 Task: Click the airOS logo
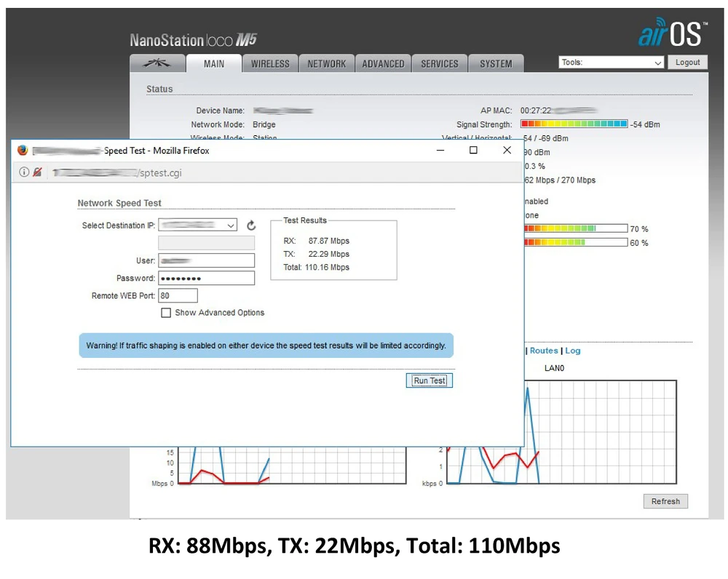point(670,34)
